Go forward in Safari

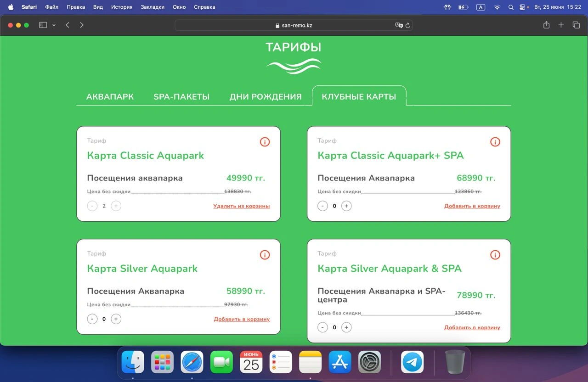pos(82,25)
